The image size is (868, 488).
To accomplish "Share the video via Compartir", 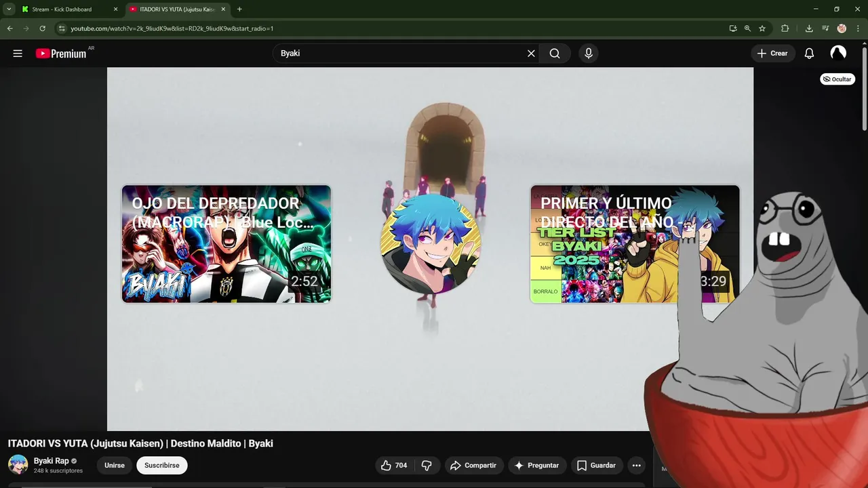I will point(474,466).
